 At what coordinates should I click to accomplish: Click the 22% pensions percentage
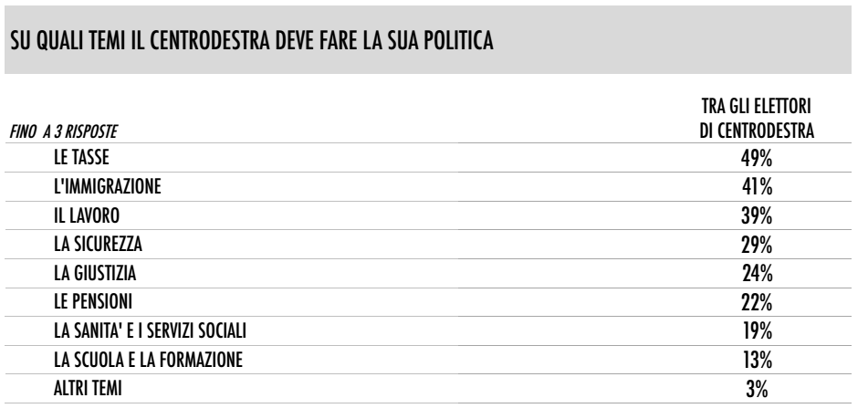[x=756, y=303]
